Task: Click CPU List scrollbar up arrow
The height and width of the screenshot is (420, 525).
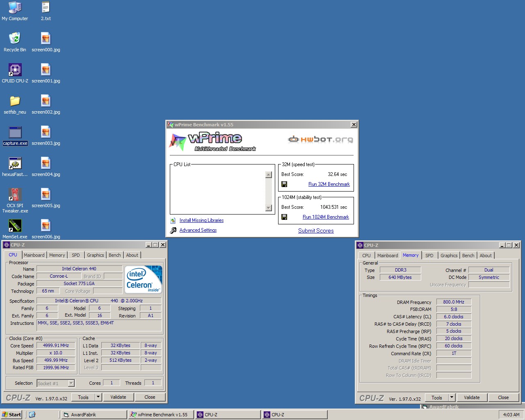Action: [269, 175]
